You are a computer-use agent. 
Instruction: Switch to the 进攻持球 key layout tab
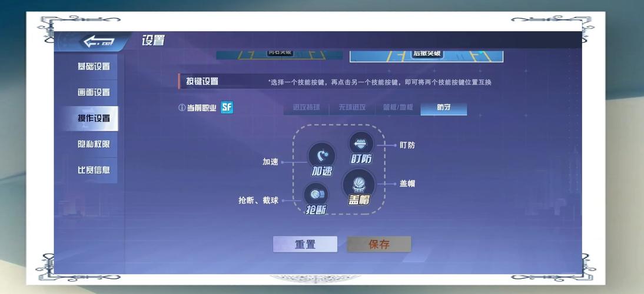point(306,108)
